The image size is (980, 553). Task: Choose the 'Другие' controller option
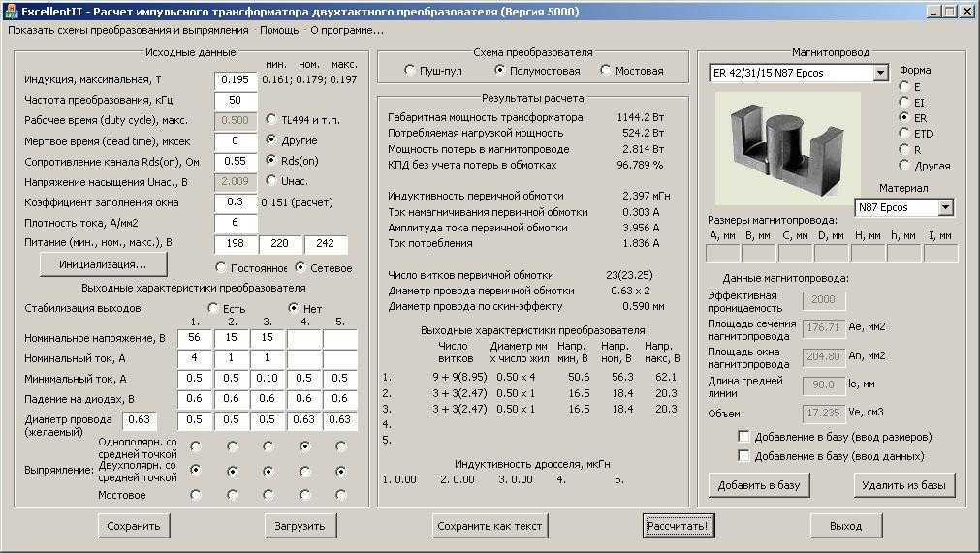(x=270, y=139)
